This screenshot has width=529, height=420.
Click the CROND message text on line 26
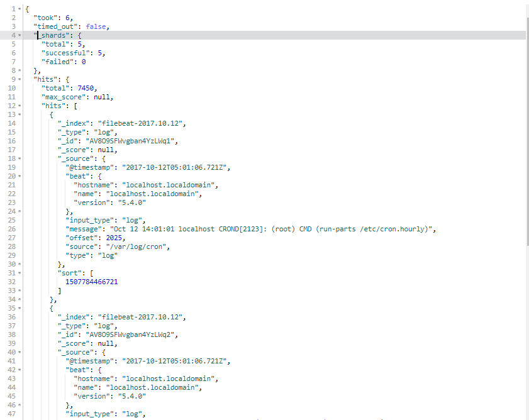tap(271, 229)
